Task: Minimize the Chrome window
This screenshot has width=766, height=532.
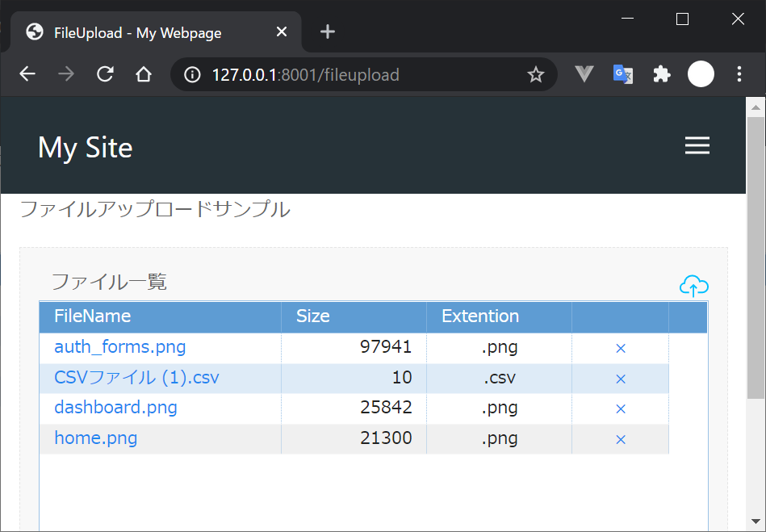Action: point(627,19)
